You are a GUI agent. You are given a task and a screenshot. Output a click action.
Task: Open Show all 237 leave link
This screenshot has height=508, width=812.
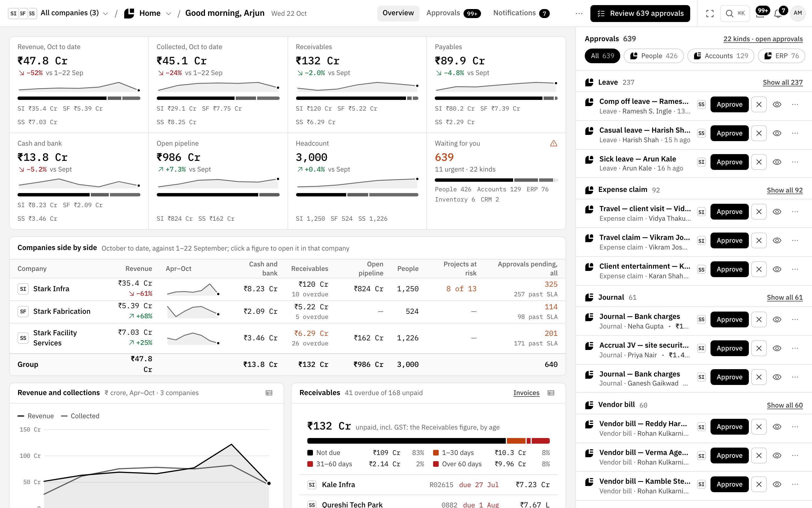(782, 82)
